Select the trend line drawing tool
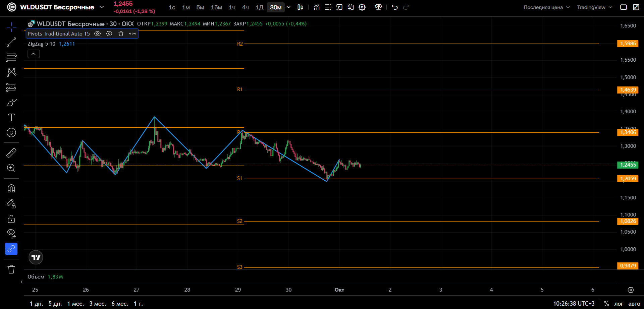The image size is (644, 309). (11, 42)
